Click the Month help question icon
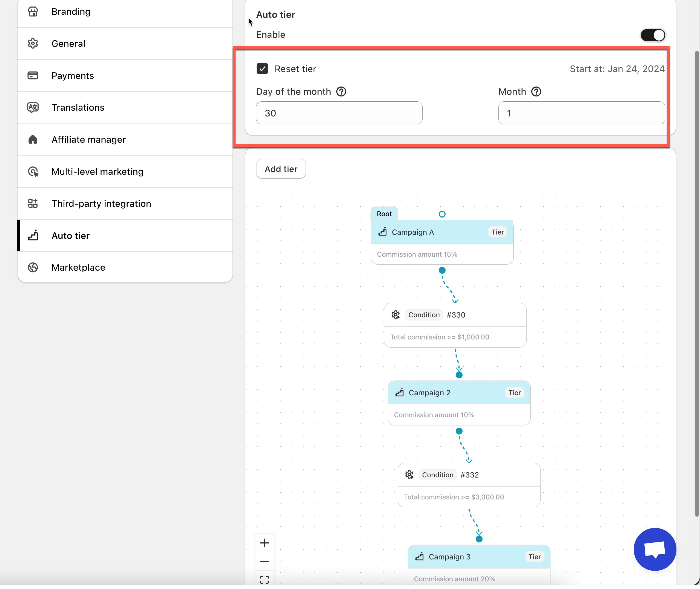Screen dimensions: 700x589 coord(536,92)
